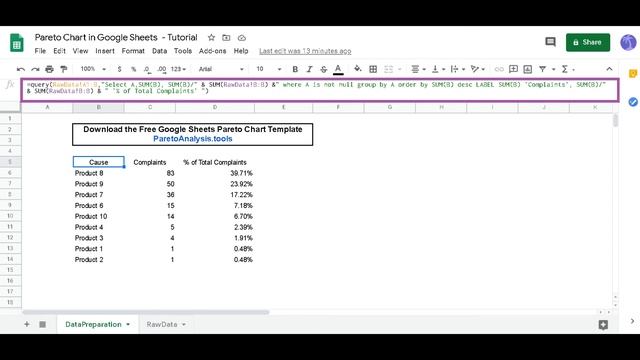This screenshot has height=360, width=640.
Task: Open the Functions sigma dropdown
Action: click(x=568, y=69)
